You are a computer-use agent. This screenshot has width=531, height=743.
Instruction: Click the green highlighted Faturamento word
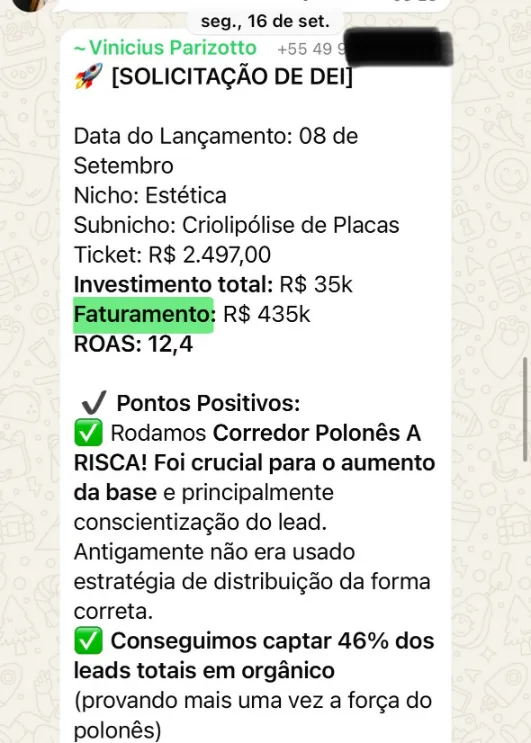[144, 315]
